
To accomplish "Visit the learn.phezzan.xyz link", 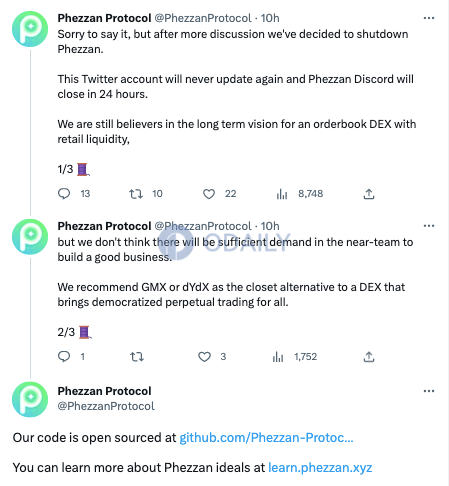I will pos(320,468).
